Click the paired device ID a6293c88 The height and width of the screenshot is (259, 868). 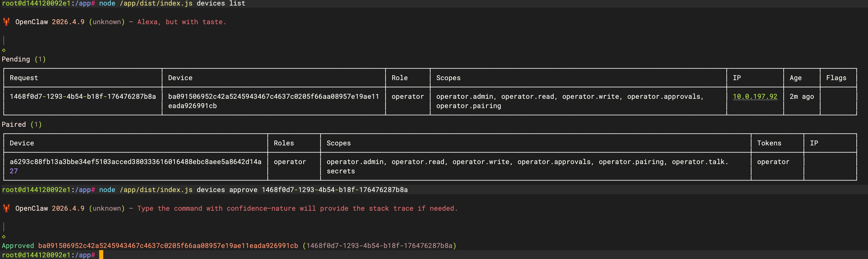[135, 166]
